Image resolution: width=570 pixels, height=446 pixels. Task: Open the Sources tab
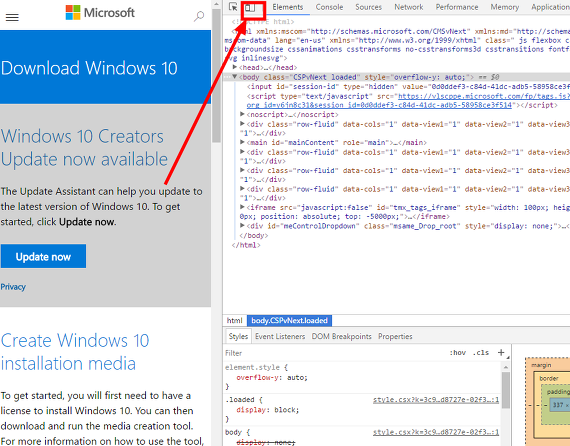coord(368,7)
